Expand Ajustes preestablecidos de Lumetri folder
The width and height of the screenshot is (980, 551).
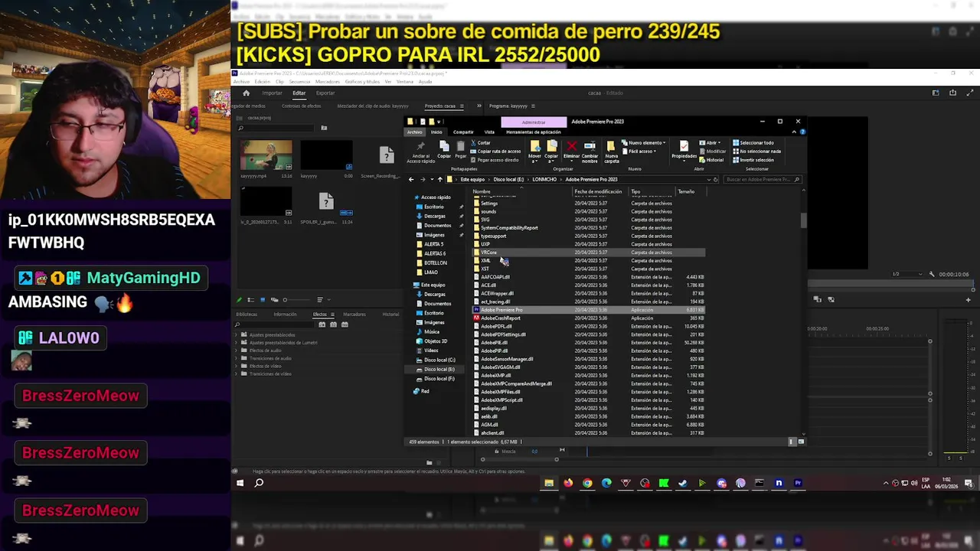click(x=237, y=343)
